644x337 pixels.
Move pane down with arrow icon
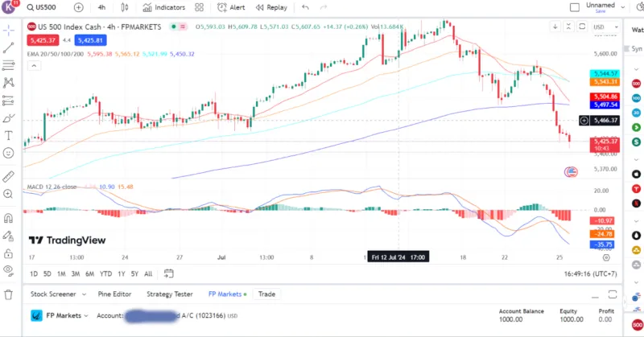[x=555, y=27]
